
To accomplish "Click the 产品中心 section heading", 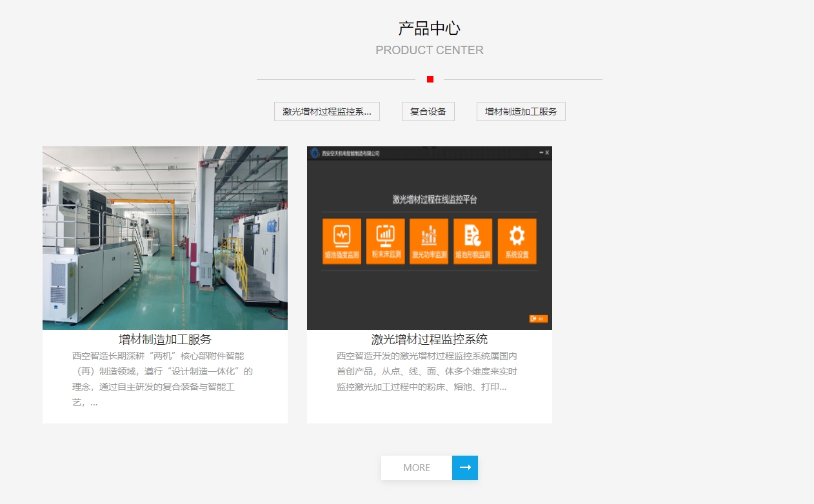I will [430, 28].
